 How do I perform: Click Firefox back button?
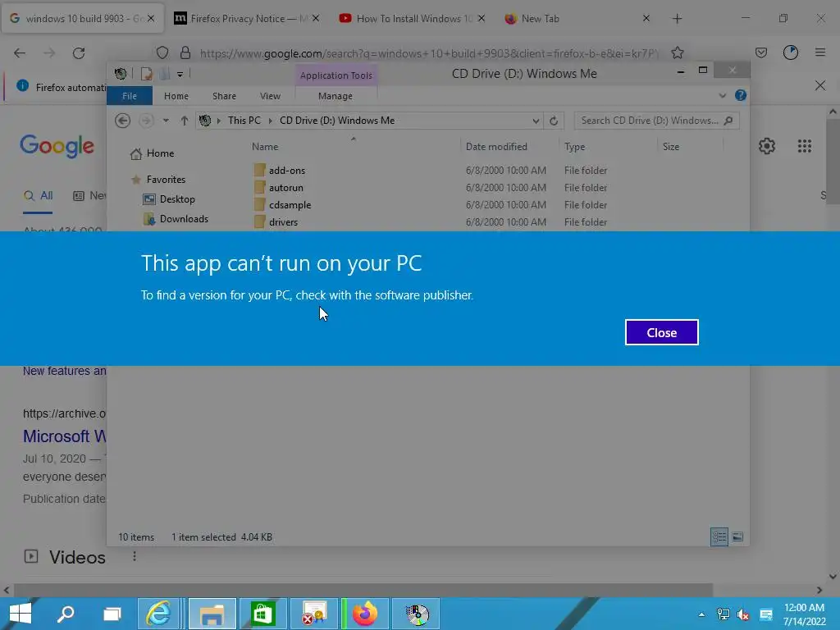[20, 53]
